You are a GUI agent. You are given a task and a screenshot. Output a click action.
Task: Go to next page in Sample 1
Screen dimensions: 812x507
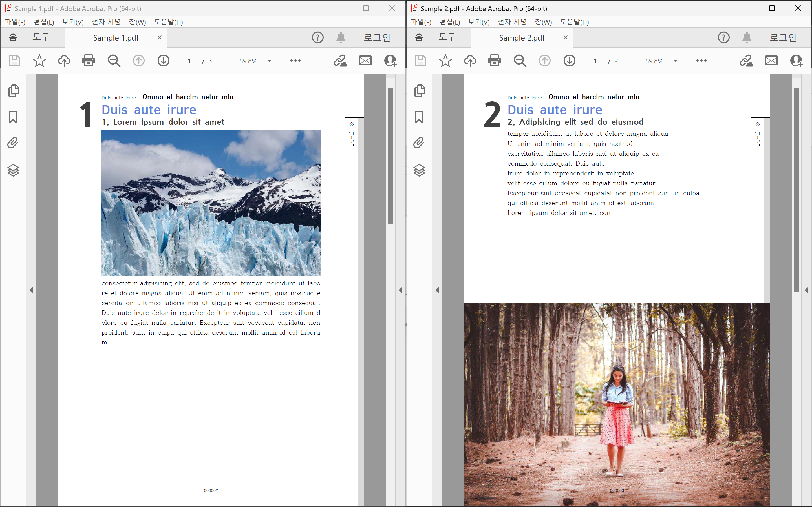tap(164, 61)
